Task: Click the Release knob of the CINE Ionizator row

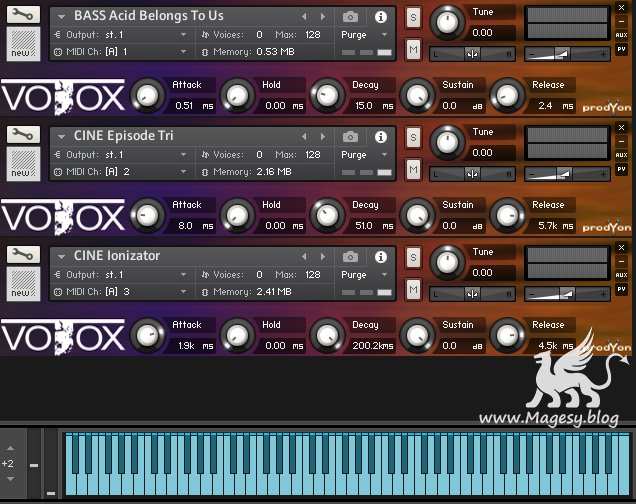Action: [507, 335]
